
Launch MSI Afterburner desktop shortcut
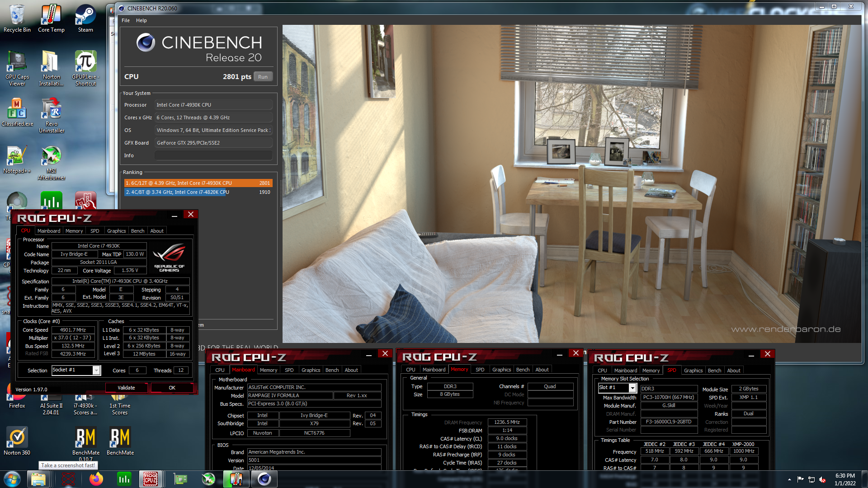click(x=51, y=163)
